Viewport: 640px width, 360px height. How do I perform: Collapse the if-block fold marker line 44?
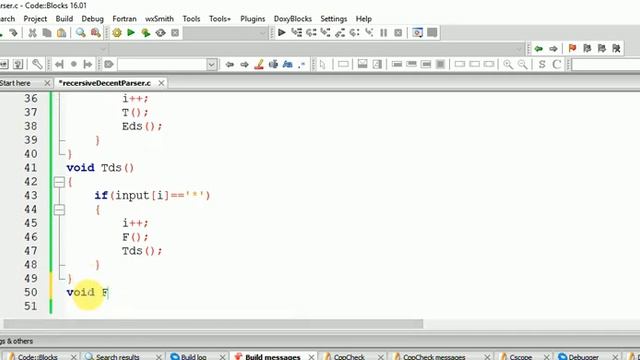tap(59, 209)
